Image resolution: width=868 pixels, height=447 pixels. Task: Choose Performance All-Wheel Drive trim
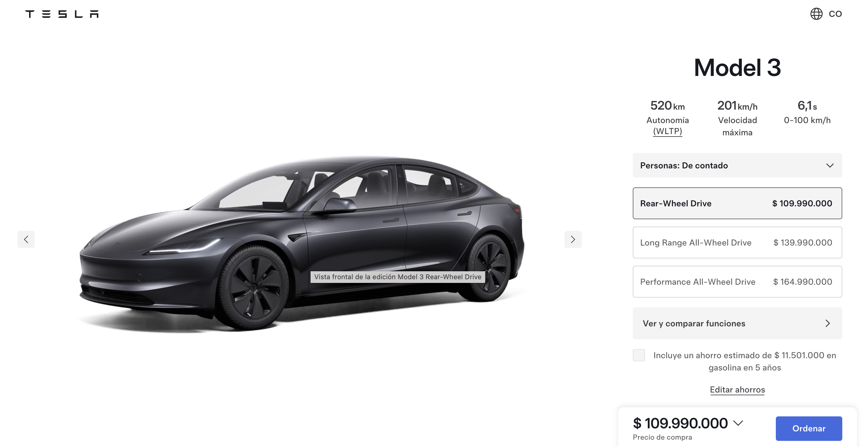[x=737, y=282]
